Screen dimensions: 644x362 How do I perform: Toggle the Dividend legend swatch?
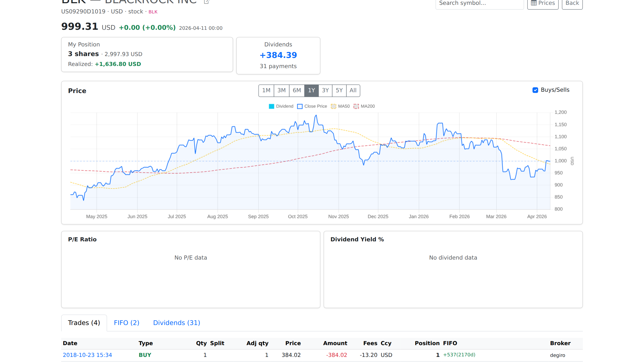point(271,106)
